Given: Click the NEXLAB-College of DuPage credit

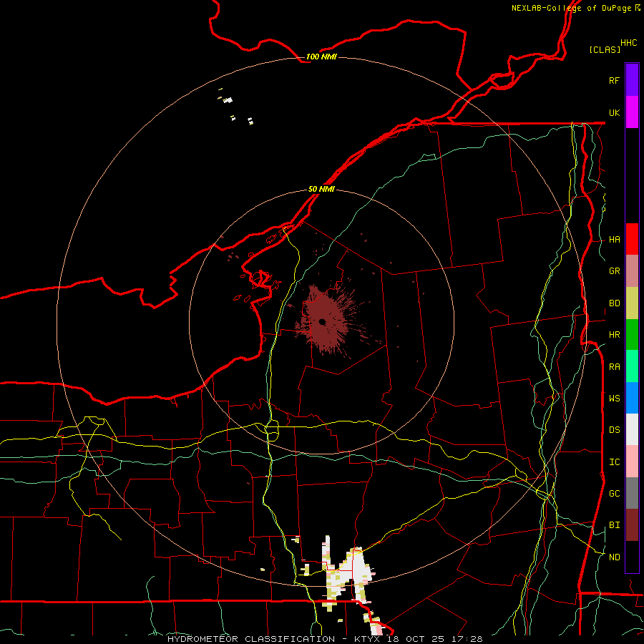Looking at the screenshot, I should [575, 8].
